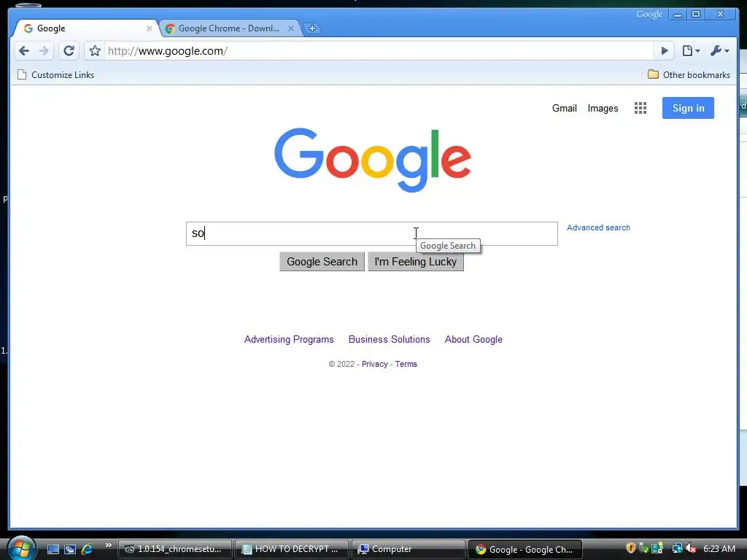Open Gmail link
Image resolution: width=747 pixels, height=560 pixels.
point(564,108)
